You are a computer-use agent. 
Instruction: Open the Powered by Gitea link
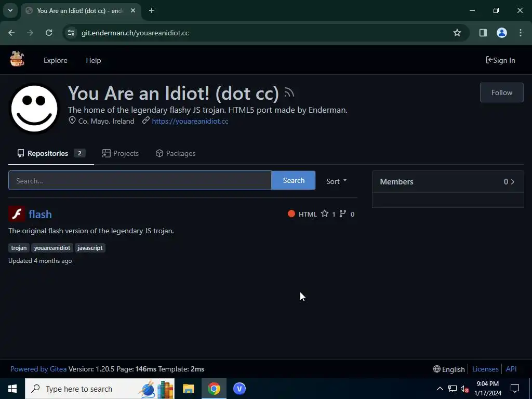pos(38,369)
